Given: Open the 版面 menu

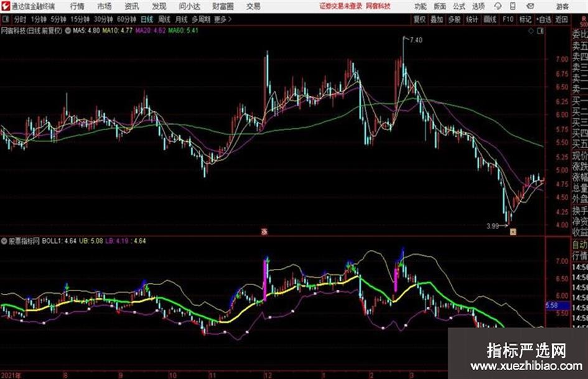Looking at the screenshot, I should [439, 6].
